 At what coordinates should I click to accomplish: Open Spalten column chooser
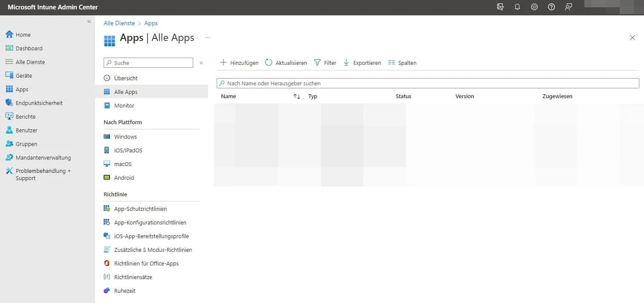pyautogui.click(x=402, y=63)
